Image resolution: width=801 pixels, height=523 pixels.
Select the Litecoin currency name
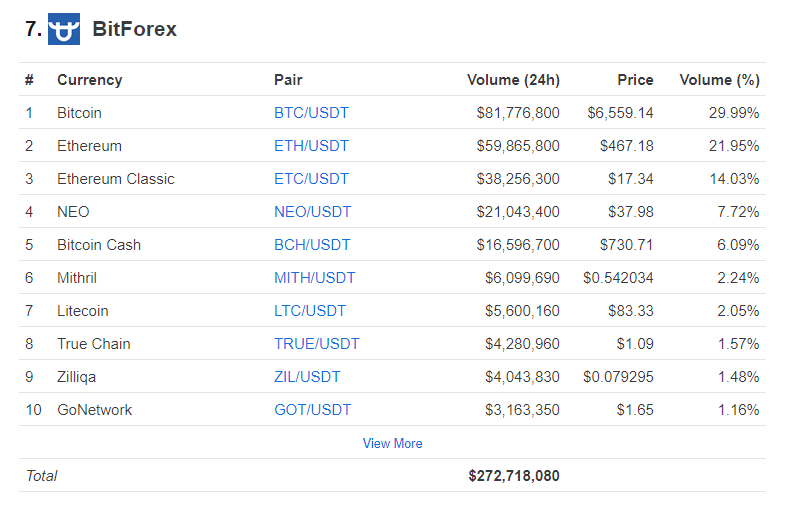(83, 311)
